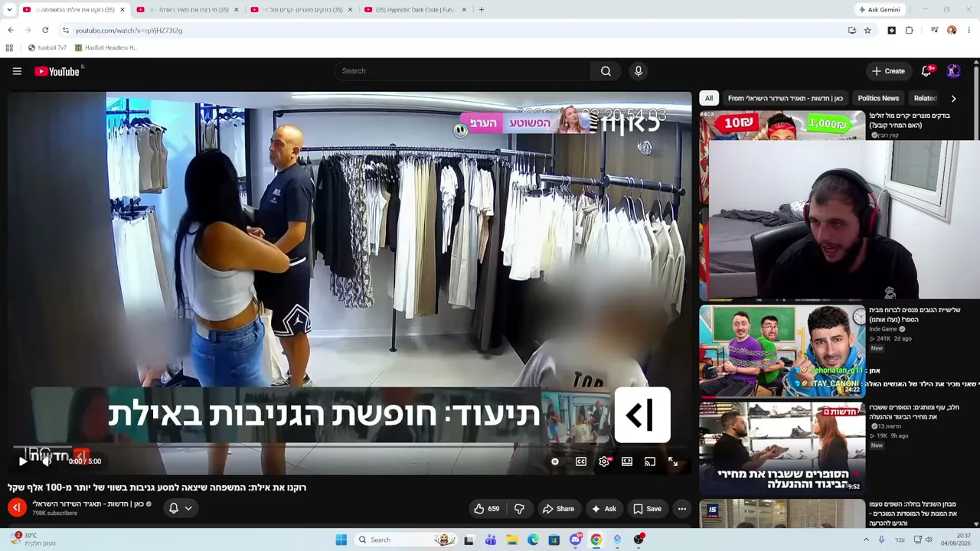Reload the current page
This screenshot has height=551, width=980.
coord(45,31)
